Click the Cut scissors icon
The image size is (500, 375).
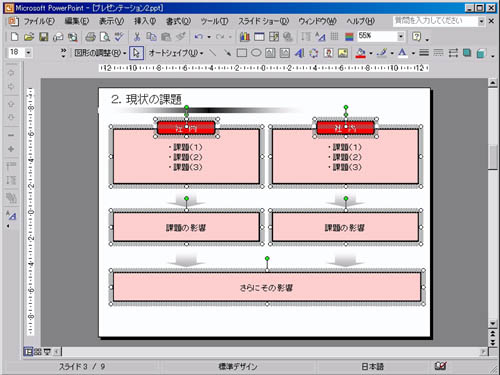pos(137,37)
